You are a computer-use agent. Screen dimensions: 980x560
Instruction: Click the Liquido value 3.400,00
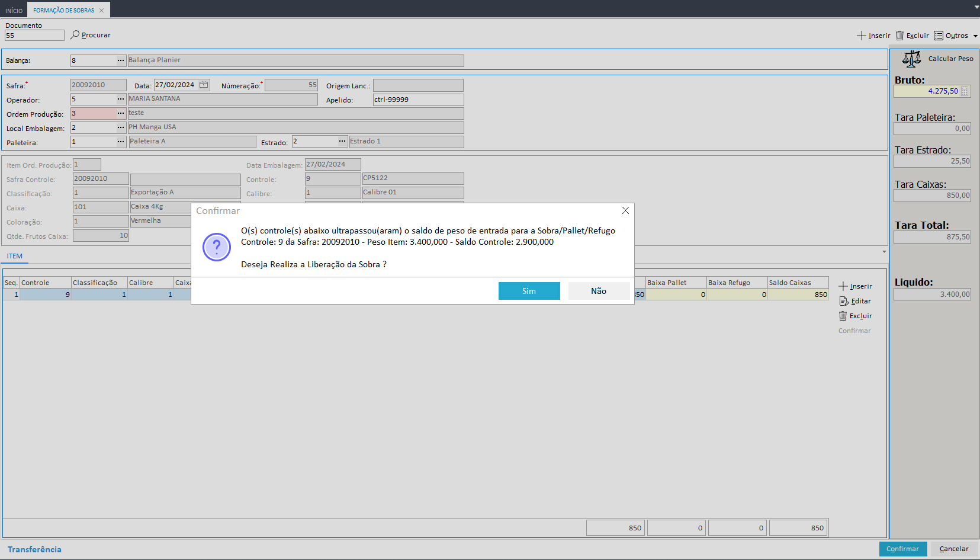click(x=933, y=295)
